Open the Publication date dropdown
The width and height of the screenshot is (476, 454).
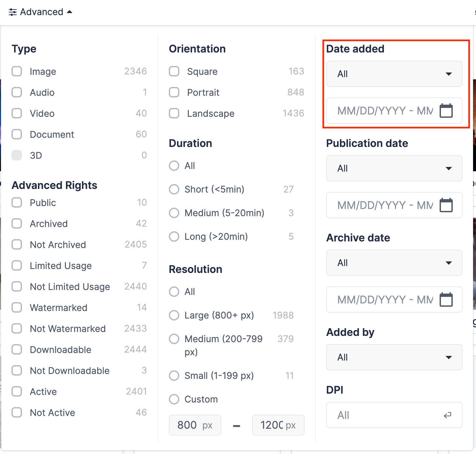[394, 168]
